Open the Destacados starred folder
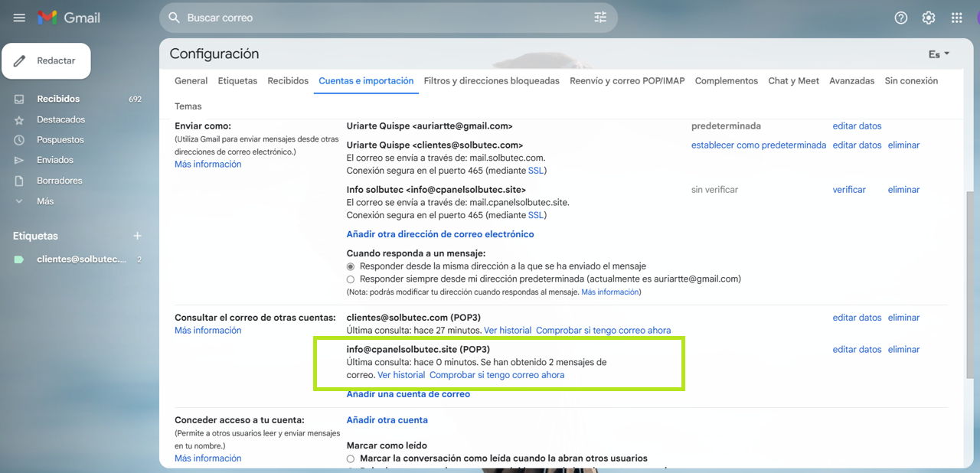This screenshot has width=980, height=473. pyautogui.click(x=60, y=119)
